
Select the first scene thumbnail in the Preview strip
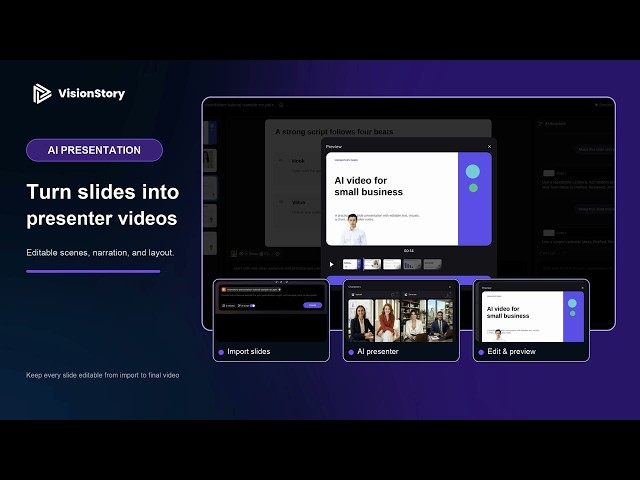coord(352,264)
